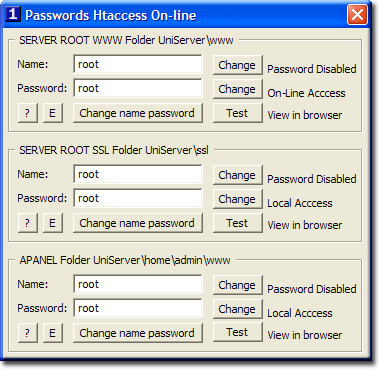Click the app icon in title bar
Image resolution: width=382 pixels, height=371 pixels.
pos(13,14)
